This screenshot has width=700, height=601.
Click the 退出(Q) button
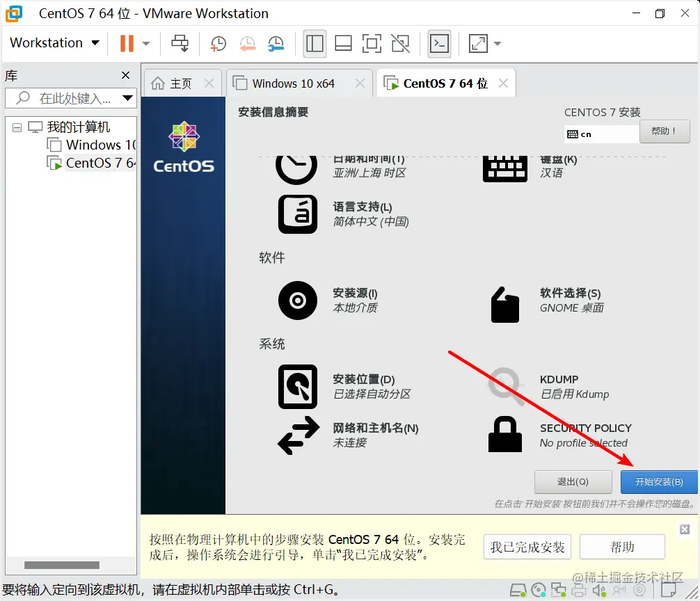[x=573, y=482]
